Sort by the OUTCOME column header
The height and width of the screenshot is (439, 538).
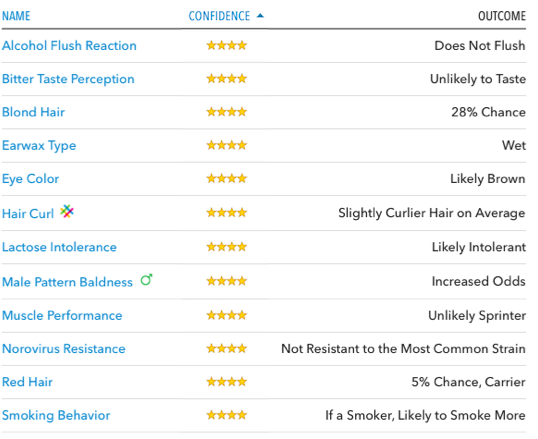pos(502,16)
